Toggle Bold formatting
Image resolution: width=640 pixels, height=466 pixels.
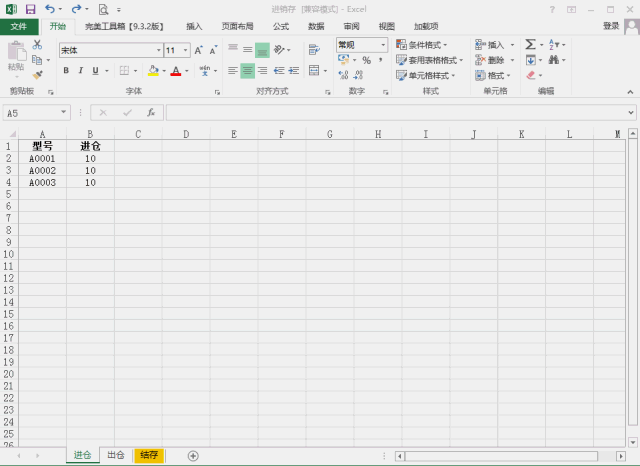point(66,71)
